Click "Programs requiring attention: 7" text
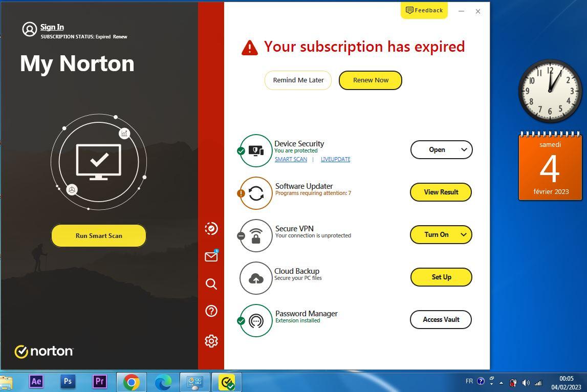The width and height of the screenshot is (587, 392). point(313,193)
